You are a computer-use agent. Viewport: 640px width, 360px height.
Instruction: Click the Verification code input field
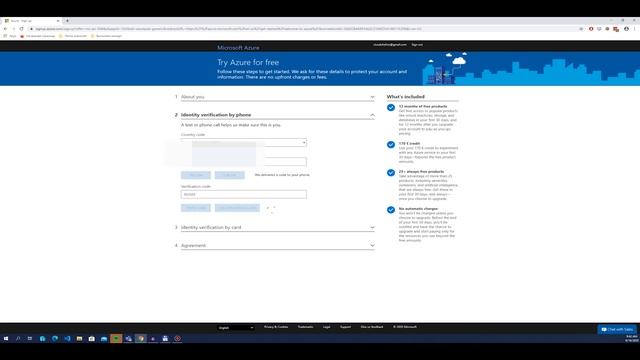tap(244, 194)
